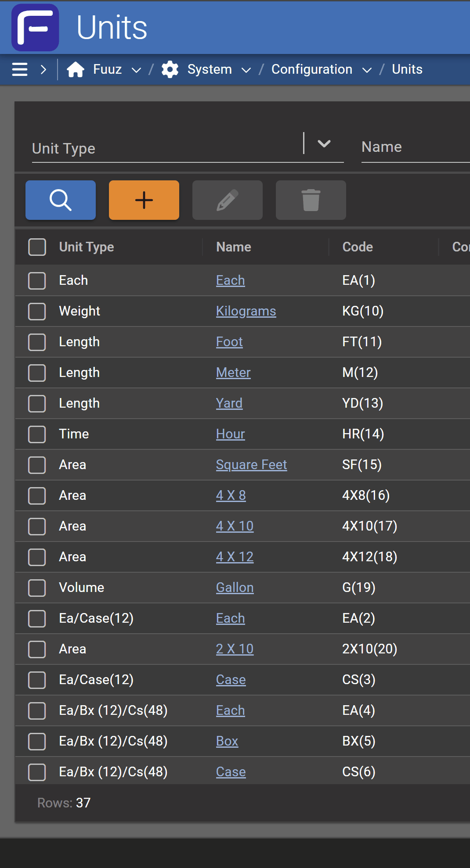The image size is (470, 868).
Task: Click the blue search magnifier button
Action: (61, 200)
